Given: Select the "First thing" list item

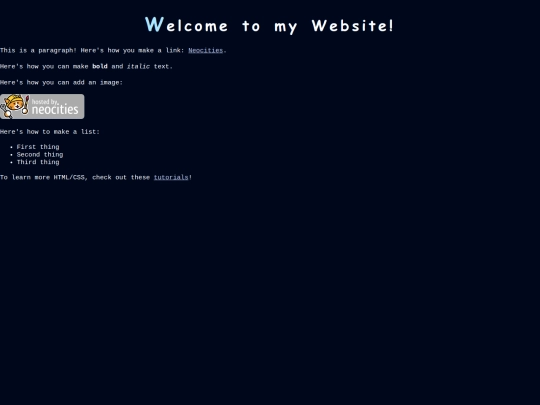Looking at the screenshot, I should pyautogui.click(x=38, y=147).
